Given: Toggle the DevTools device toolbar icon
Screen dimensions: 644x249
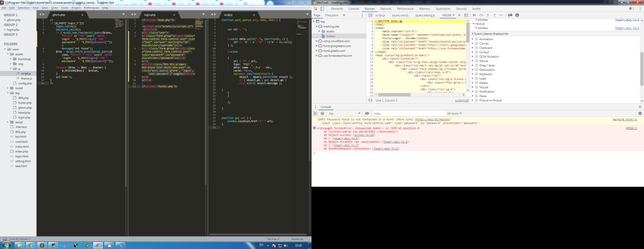Looking at the screenshot, I should click(323, 9).
